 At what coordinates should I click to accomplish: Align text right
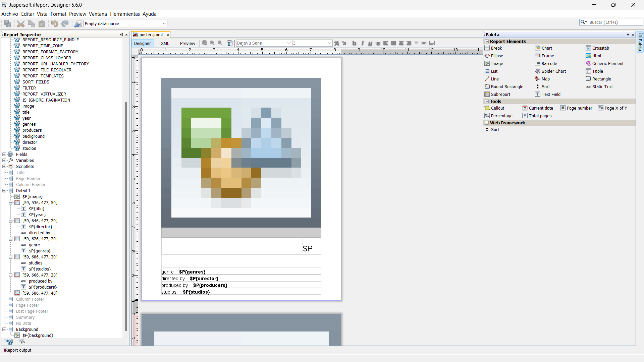pyautogui.click(x=409, y=43)
